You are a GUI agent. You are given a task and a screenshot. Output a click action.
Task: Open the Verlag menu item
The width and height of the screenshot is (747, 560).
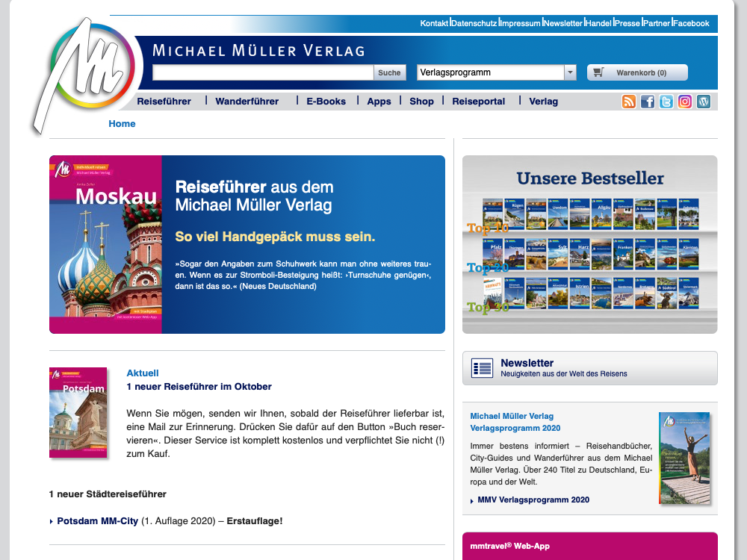pos(544,101)
